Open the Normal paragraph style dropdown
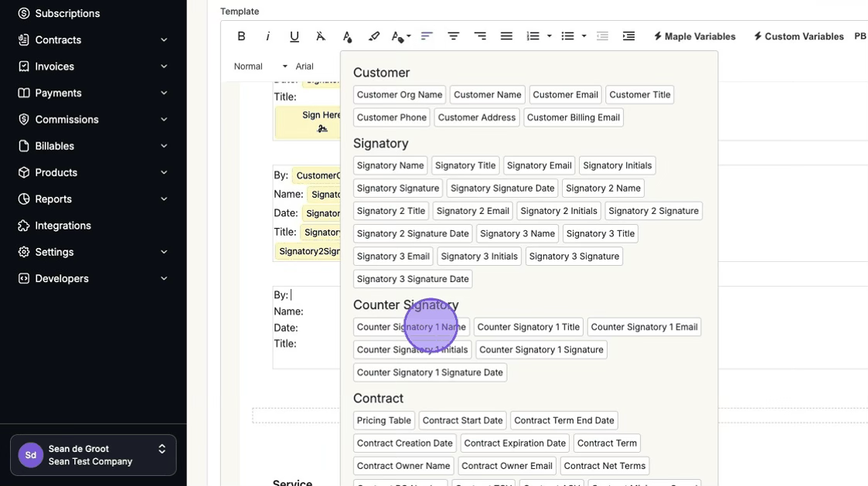 [x=260, y=66]
